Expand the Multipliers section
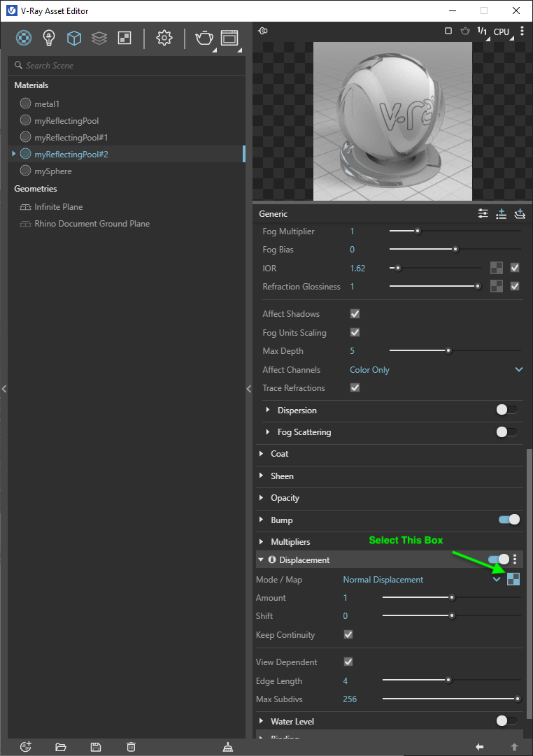The height and width of the screenshot is (756, 533). [261, 541]
